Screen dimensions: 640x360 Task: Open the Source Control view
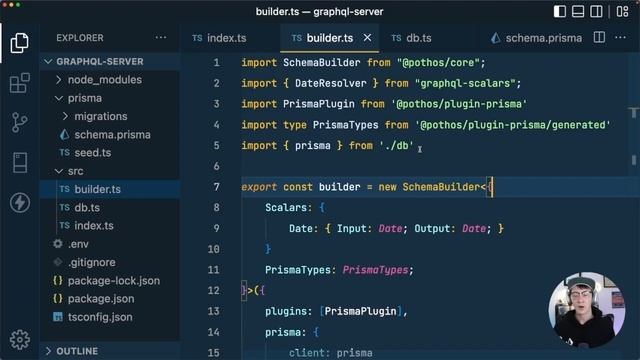[19, 122]
